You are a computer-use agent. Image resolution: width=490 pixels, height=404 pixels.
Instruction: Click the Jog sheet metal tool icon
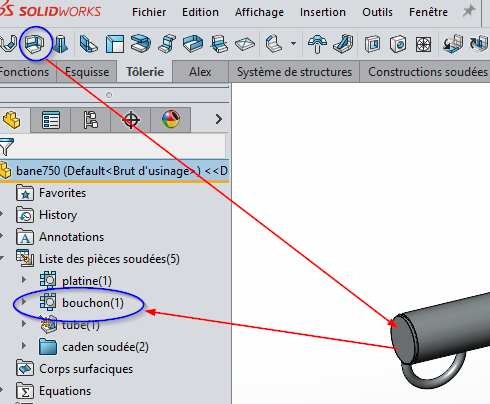coord(167,44)
